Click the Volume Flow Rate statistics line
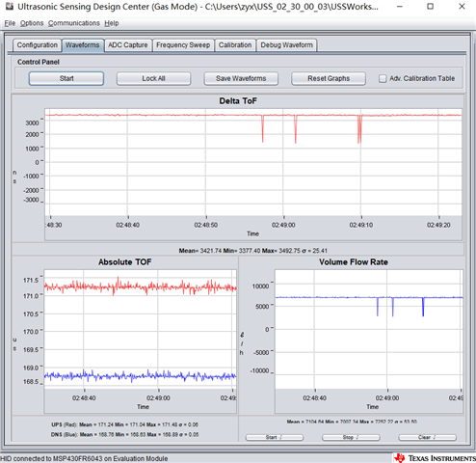 tap(352, 422)
